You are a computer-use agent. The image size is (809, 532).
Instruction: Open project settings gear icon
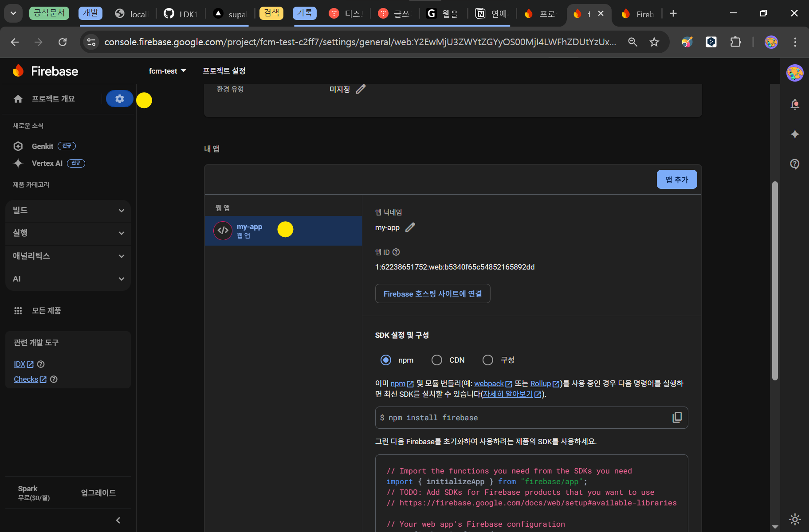point(120,99)
